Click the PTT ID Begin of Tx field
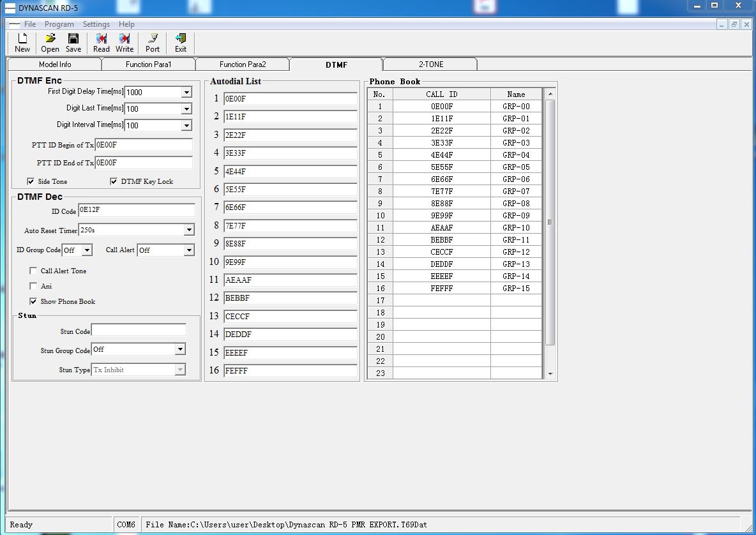This screenshot has width=756, height=535. click(x=144, y=145)
